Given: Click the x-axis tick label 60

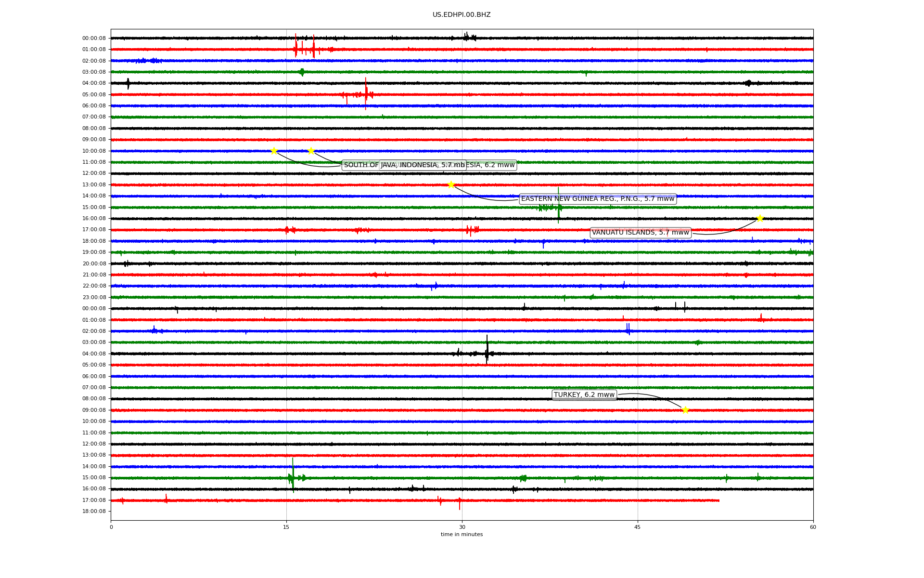Looking at the screenshot, I should (813, 527).
